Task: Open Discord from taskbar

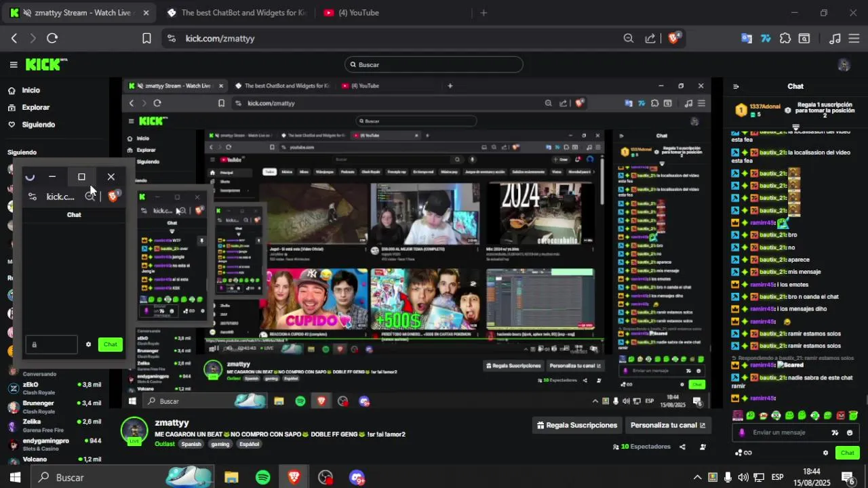Action: (x=357, y=477)
